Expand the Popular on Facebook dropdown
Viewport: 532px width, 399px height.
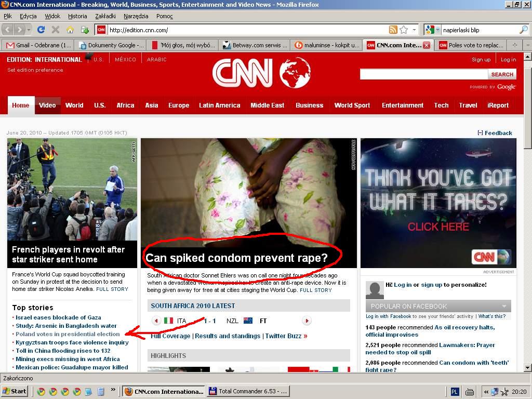(504, 306)
